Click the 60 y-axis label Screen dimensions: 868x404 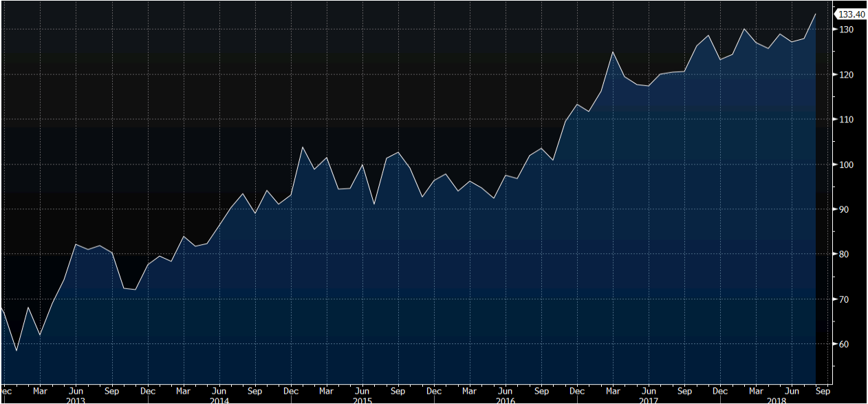click(x=842, y=344)
